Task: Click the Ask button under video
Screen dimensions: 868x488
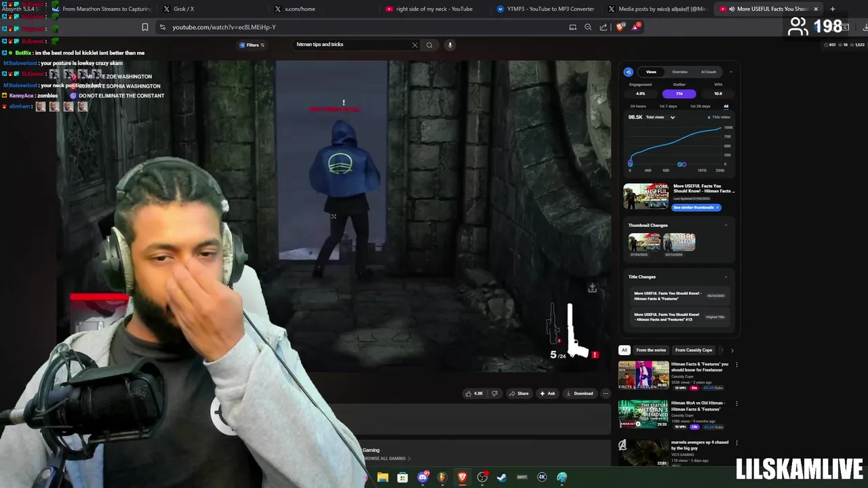Action: [x=547, y=393]
